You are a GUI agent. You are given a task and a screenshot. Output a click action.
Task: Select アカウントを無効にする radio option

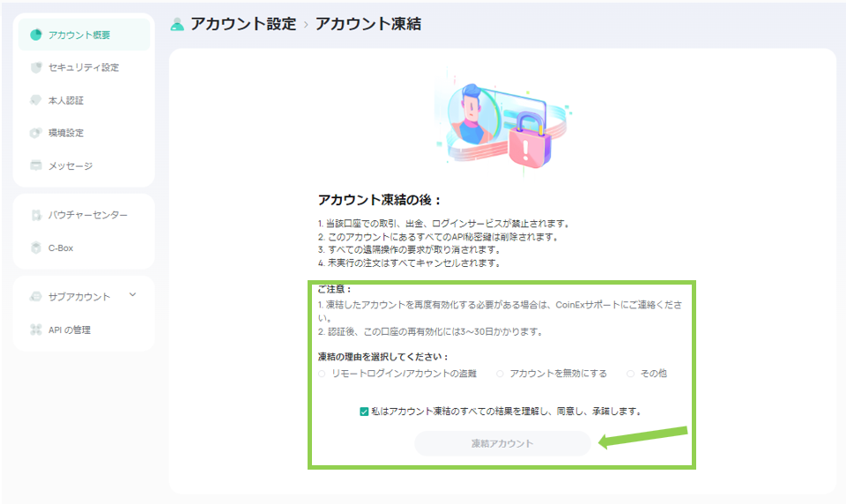point(501,374)
